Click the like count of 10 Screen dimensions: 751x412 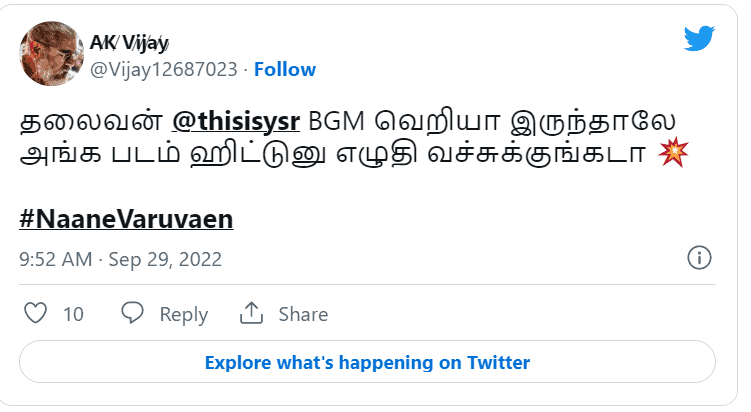(73, 314)
